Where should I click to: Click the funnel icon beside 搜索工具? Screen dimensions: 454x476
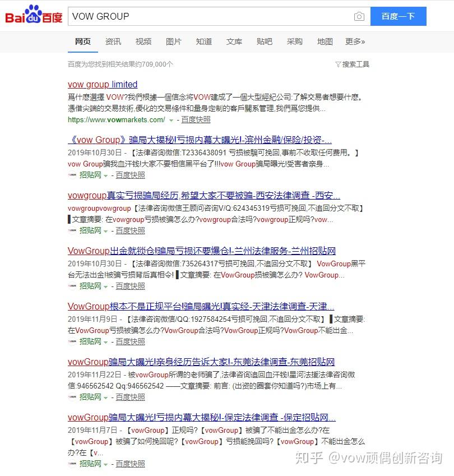(337, 64)
